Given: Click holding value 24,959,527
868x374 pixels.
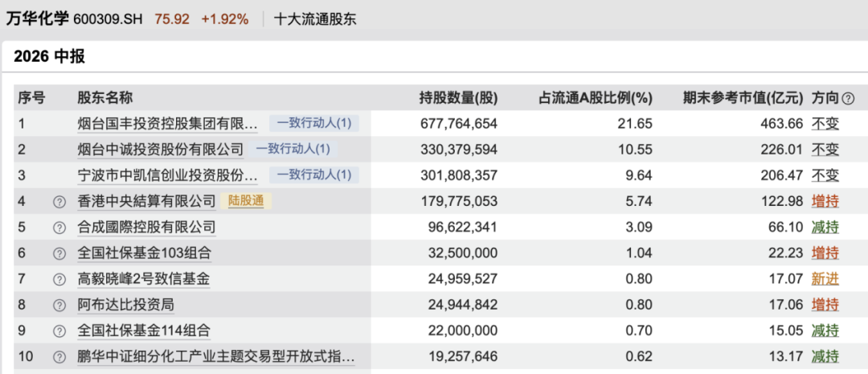Looking at the screenshot, I should pos(464,279).
